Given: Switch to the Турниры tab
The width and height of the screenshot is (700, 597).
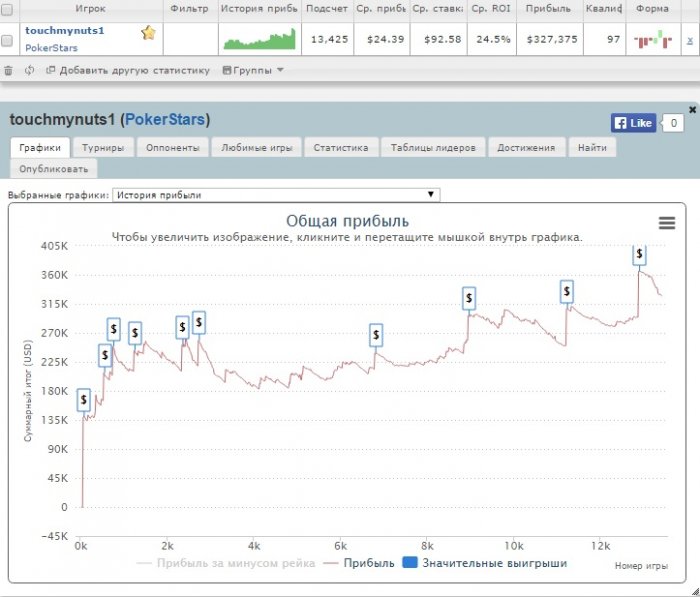Looking at the screenshot, I should click(x=103, y=147).
